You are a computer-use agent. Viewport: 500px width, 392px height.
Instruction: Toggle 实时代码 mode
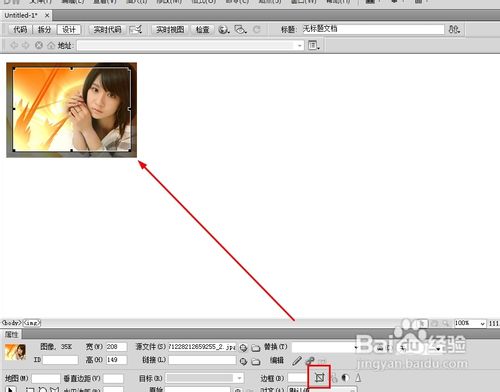[107, 30]
